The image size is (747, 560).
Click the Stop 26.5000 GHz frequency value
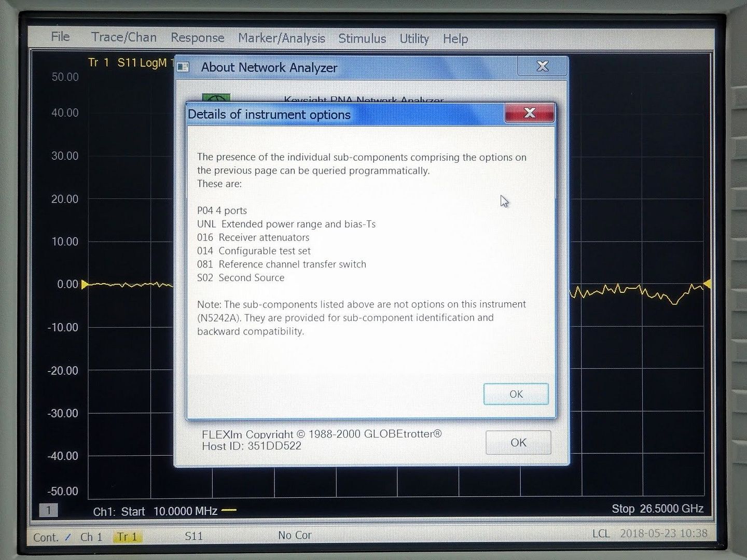point(671,509)
